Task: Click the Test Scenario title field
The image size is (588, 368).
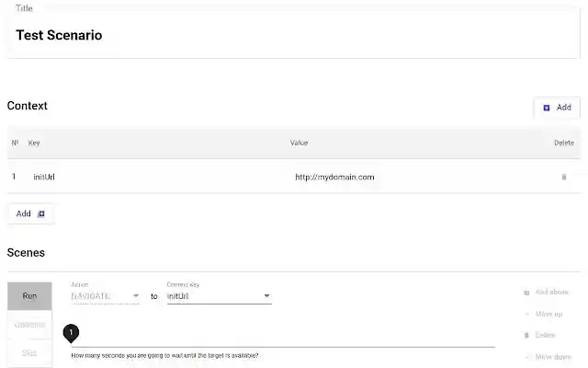Action: point(292,35)
